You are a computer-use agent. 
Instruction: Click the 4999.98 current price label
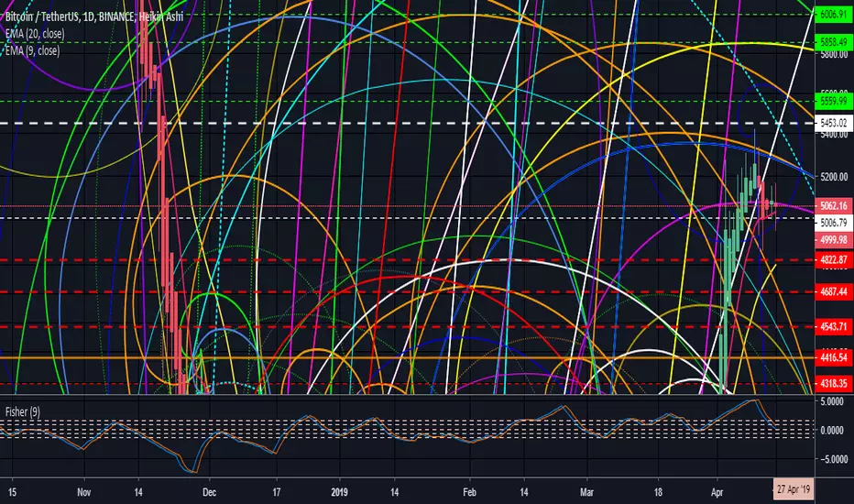point(833,240)
